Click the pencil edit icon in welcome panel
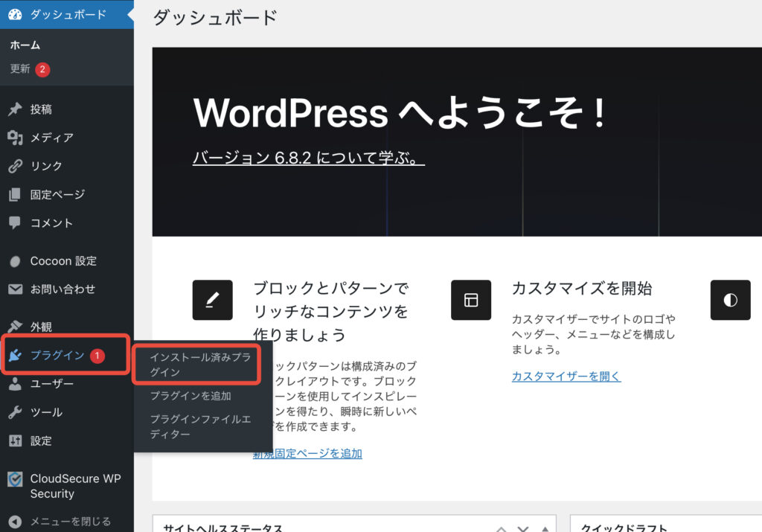 [212, 300]
